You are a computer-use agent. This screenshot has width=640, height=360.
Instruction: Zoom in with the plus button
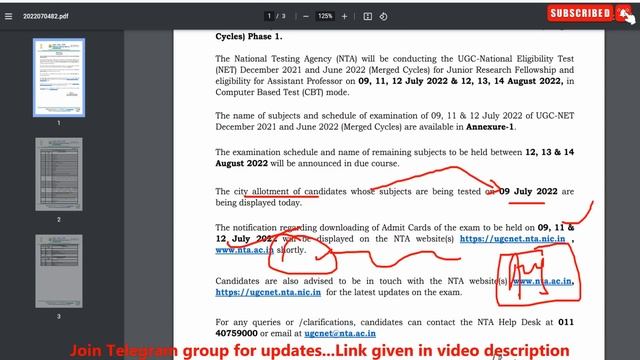click(344, 16)
